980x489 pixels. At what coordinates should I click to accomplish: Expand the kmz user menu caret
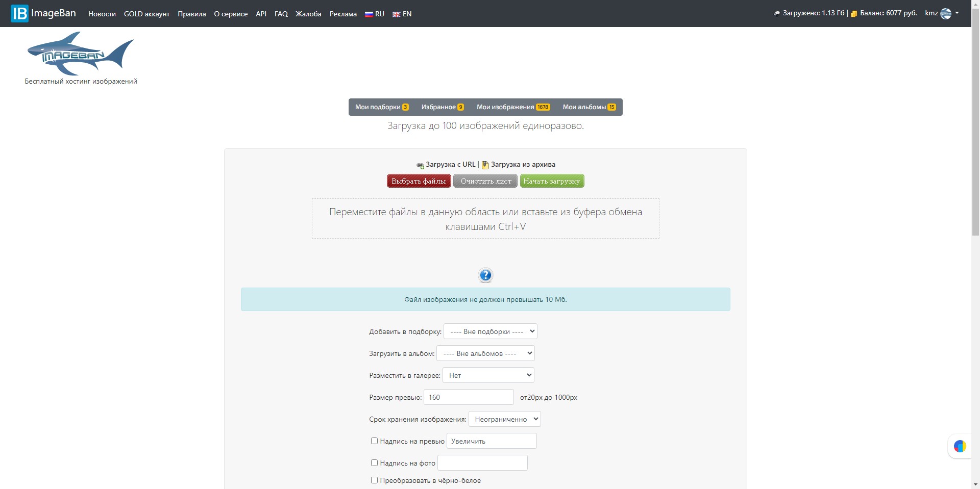(x=957, y=13)
